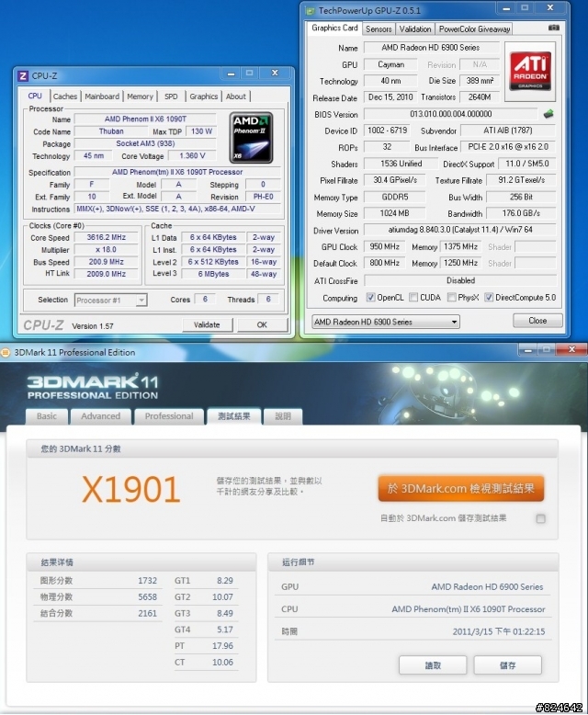Image resolution: width=588 pixels, height=715 pixels.
Task: Click the ATI Radeon logo in GPU-Z
Action: click(x=530, y=72)
